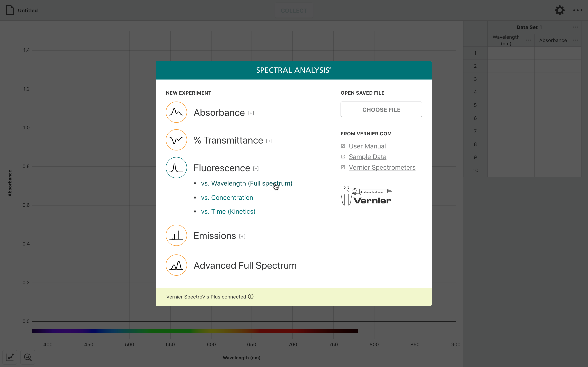This screenshot has height=367, width=588.
Task: Click the settings gear icon
Action: coord(560,10)
